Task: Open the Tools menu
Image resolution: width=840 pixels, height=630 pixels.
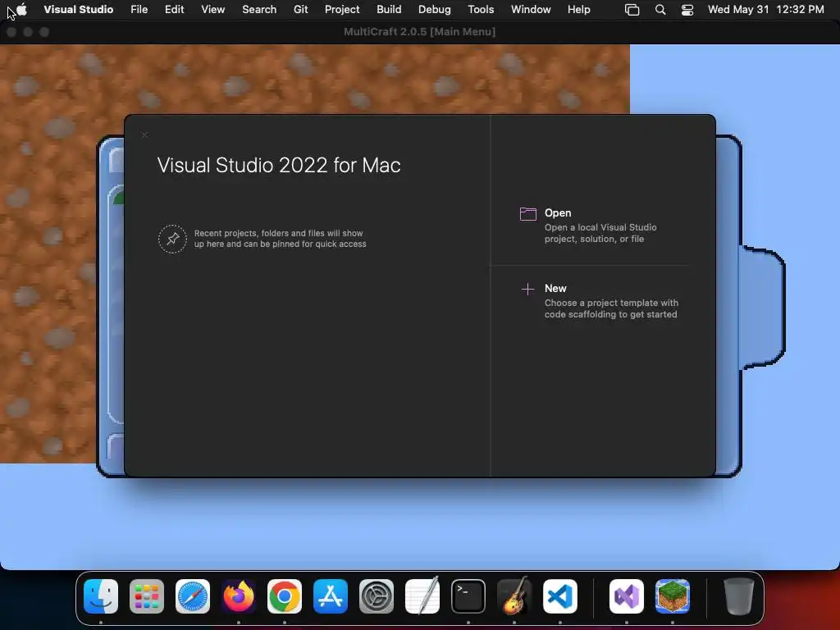Action: coord(481,9)
